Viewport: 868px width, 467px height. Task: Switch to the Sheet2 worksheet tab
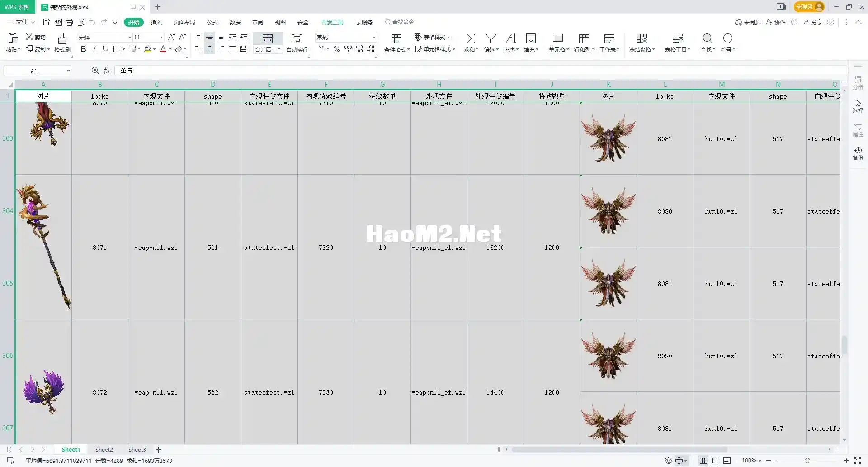(104, 449)
